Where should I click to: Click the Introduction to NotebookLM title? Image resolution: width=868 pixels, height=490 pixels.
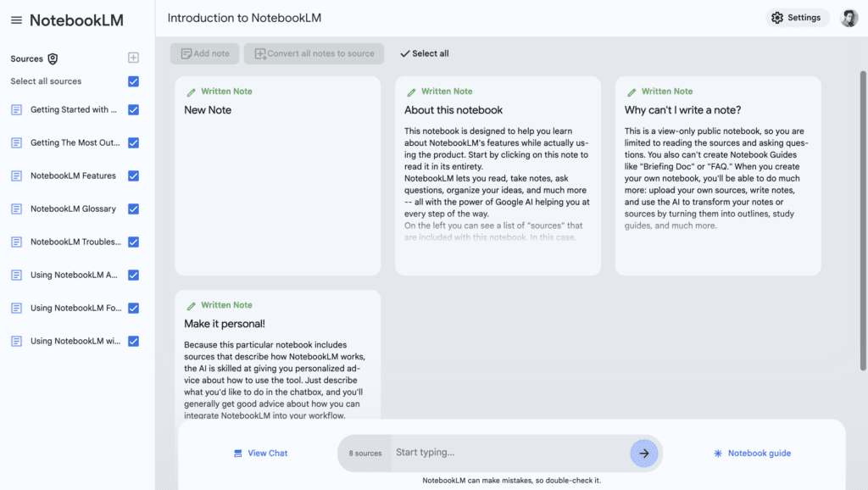(244, 18)
